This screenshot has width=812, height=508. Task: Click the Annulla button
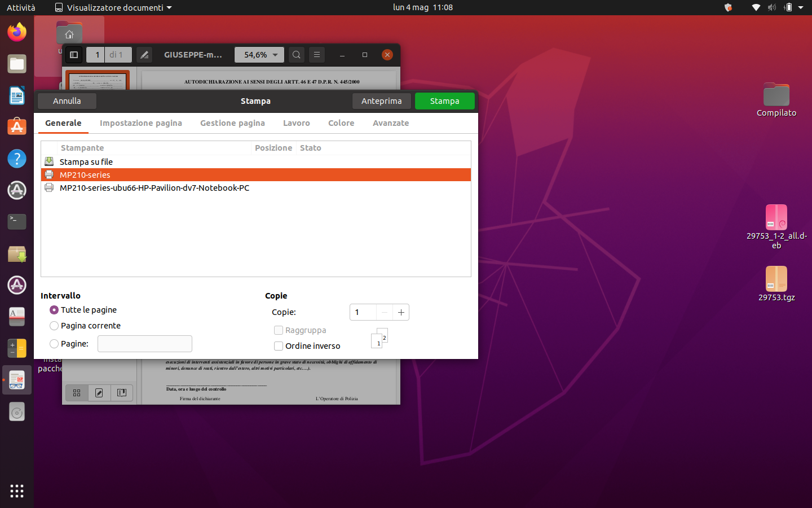point(67,101)
